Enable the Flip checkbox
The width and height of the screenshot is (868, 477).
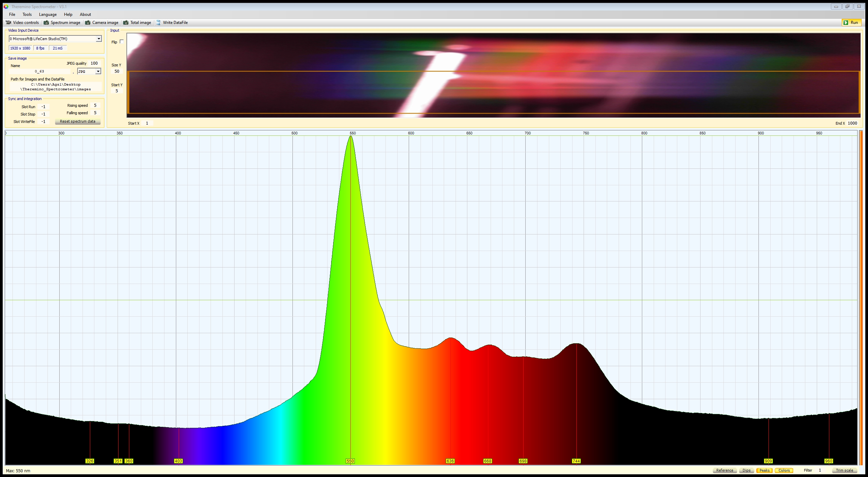point(122,42)
